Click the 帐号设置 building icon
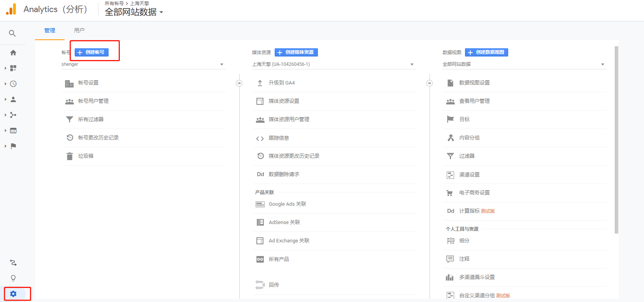 click(x=69, y=83)
